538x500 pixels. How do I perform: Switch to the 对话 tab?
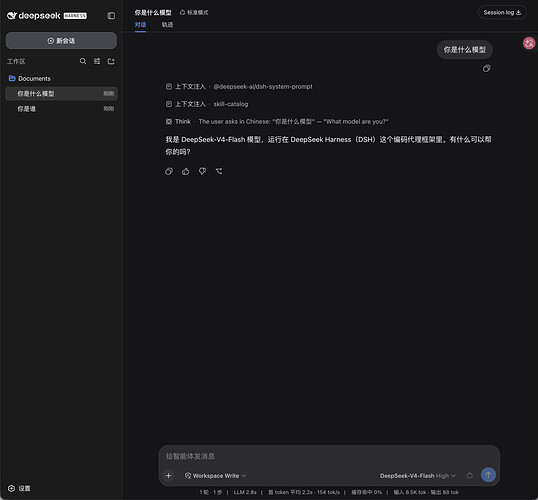tap(140, 25)
